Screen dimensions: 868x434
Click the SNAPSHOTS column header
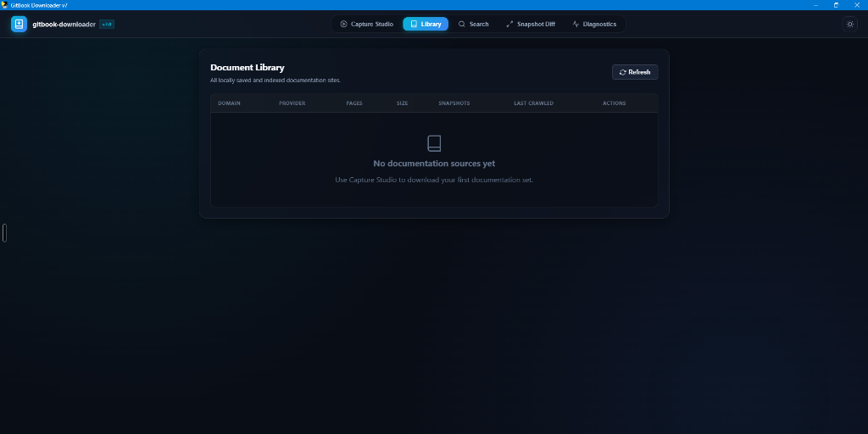tap(454, 103)
